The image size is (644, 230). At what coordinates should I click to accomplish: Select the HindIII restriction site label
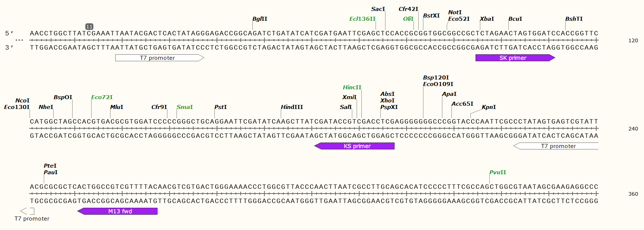[x=292, y=107]
